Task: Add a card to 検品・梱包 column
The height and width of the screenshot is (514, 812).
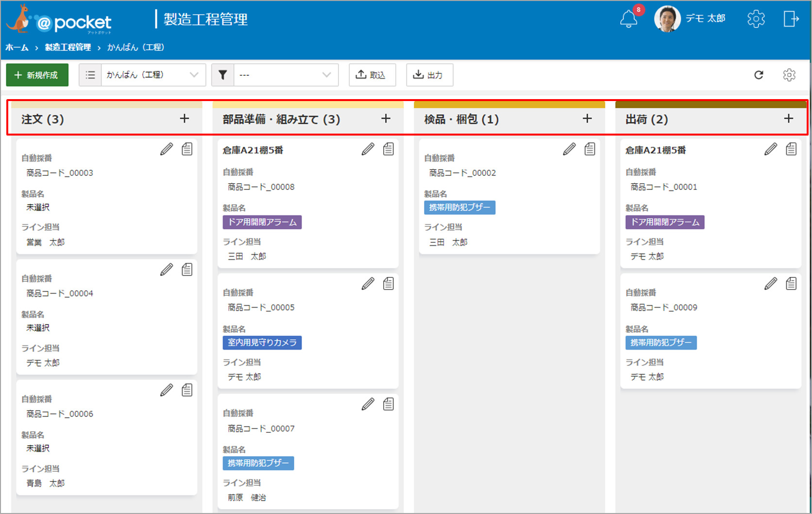Action: click(587, 119)
